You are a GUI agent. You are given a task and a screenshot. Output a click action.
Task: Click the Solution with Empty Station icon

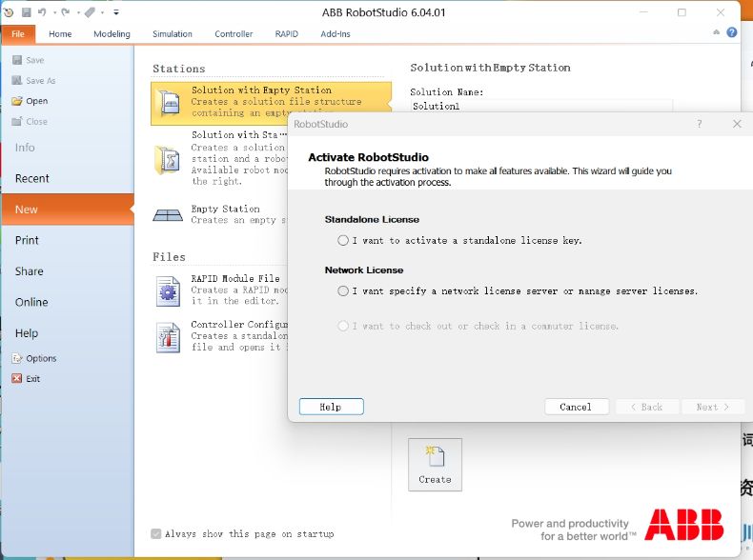[169, 104]
